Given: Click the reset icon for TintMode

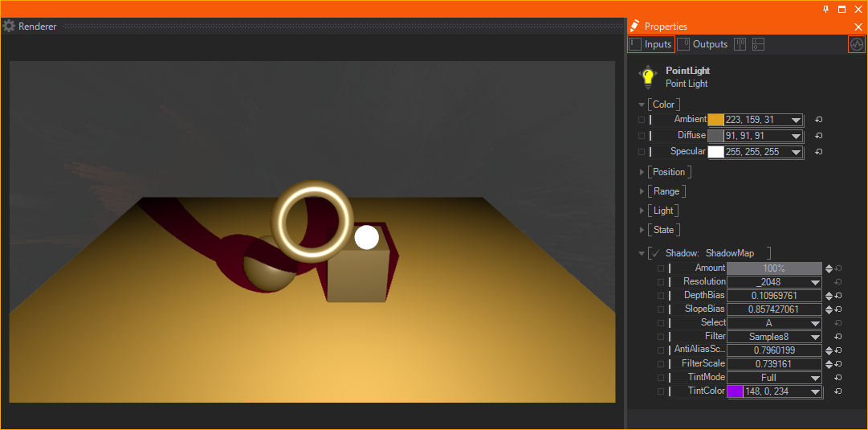Looking at the screenshot, I should pos(837,378).
